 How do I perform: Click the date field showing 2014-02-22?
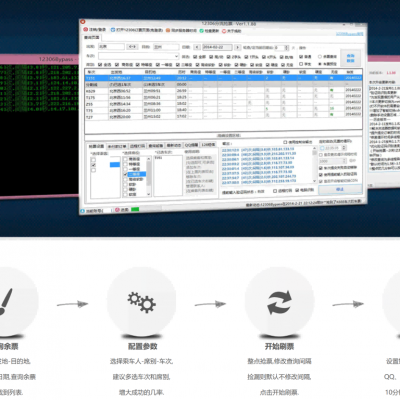[217, 47]
